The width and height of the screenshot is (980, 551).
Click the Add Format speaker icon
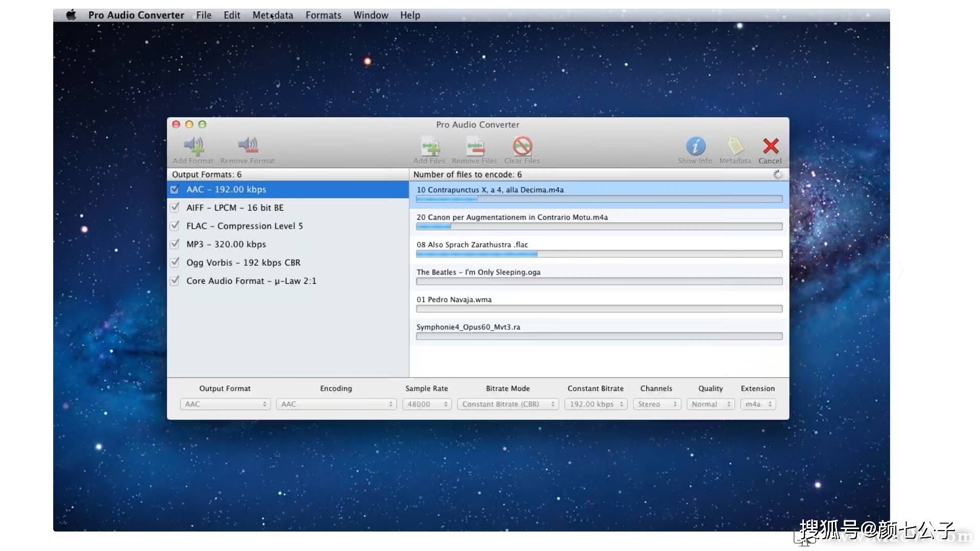(193, 146)
